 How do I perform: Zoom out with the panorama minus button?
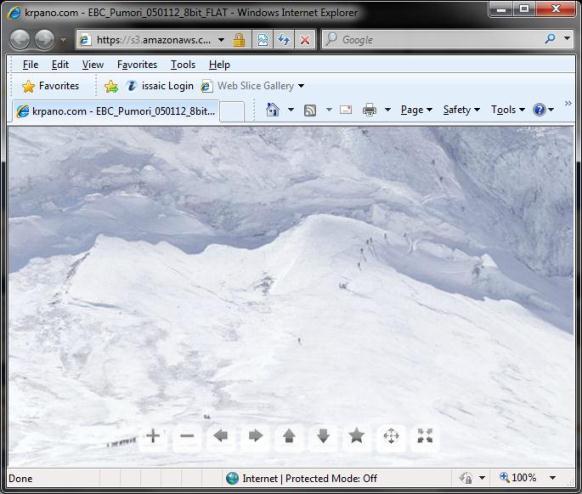[x=187, y=436]
